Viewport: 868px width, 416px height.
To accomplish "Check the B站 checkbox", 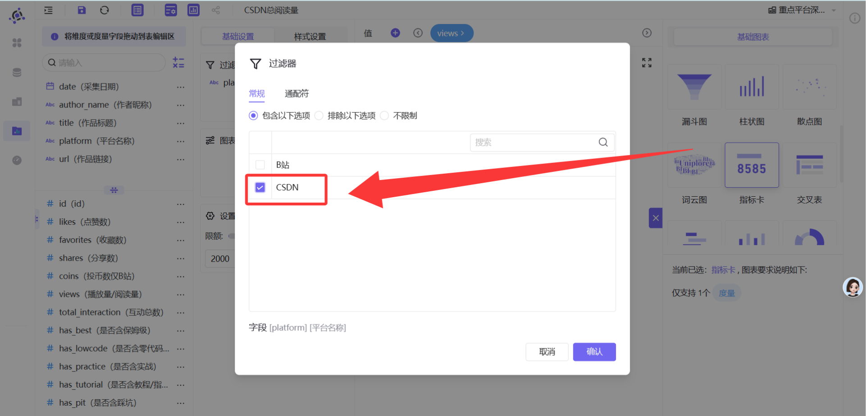I will (260, 165).
